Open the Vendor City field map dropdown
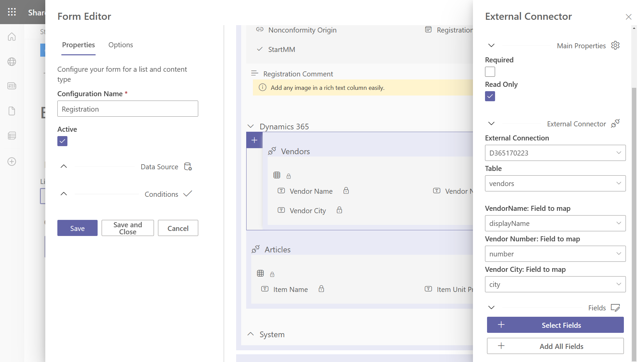The image size is (644, 362). tap(555, 284)
